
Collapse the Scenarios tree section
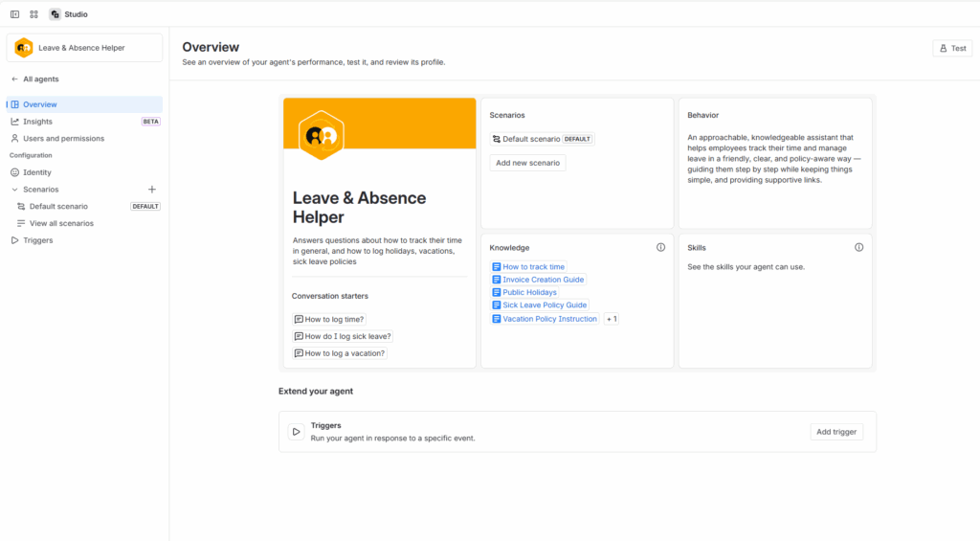click(x=14, y=190)
